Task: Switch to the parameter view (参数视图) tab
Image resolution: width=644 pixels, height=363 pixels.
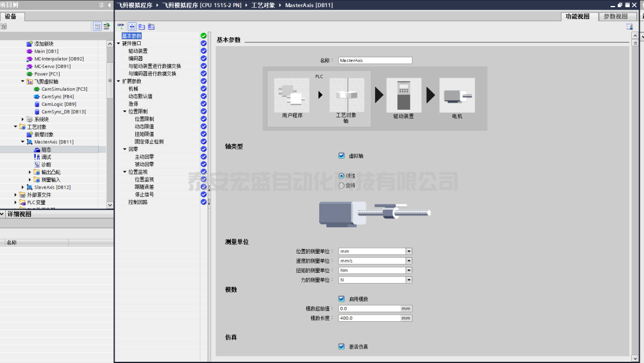Action: (x=615, y=17)
